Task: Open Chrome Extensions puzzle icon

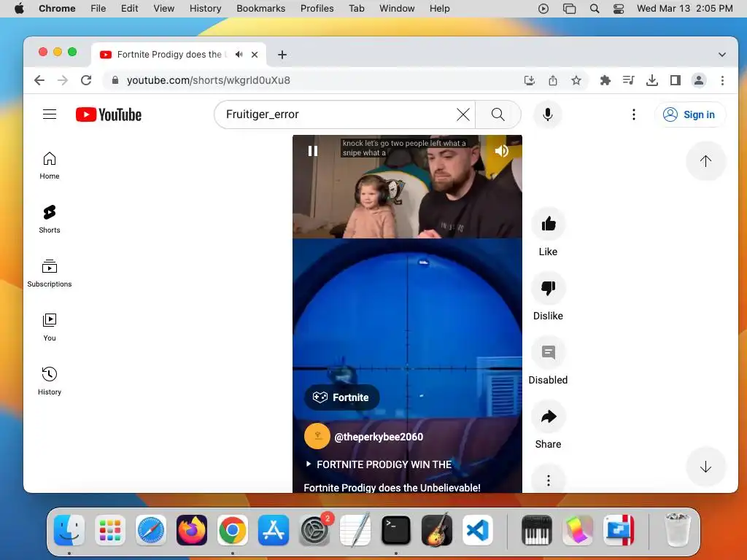Action: coord(605,80)
